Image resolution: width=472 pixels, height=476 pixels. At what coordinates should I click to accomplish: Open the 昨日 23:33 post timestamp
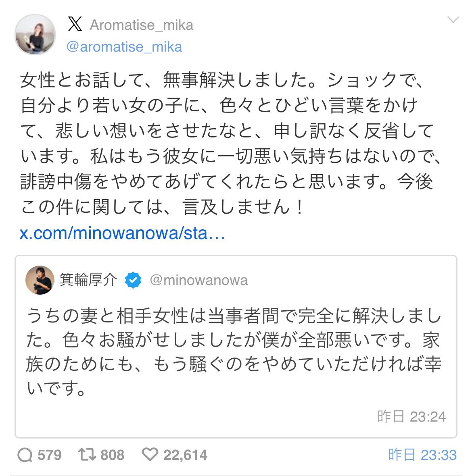pos(422,455)
